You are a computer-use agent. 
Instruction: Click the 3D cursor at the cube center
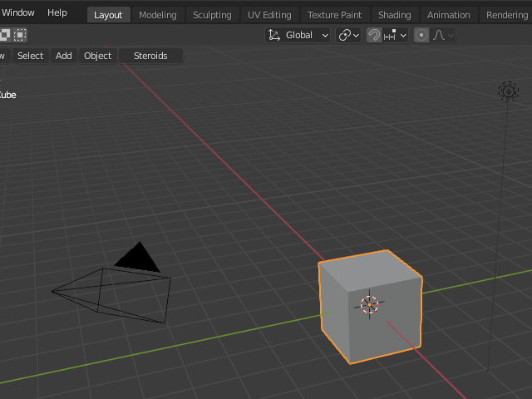[370, 303]
